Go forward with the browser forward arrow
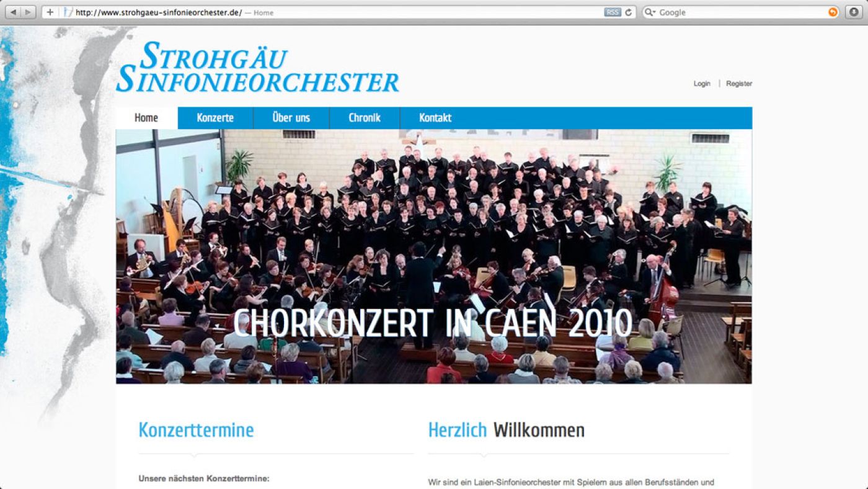Viewport: 868px width, 489px height. coord(29,12)
